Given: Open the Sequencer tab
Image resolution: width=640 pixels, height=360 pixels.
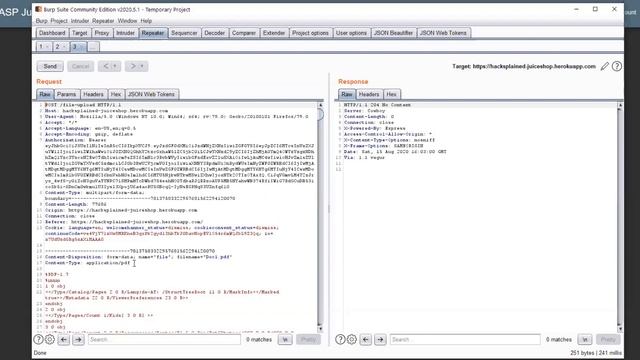Looking at the screenshot, I should click(x=184, y=33).
